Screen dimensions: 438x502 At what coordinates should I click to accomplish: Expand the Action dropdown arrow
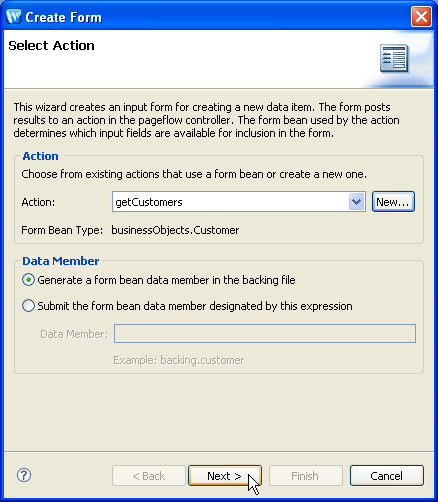point(356,202)
